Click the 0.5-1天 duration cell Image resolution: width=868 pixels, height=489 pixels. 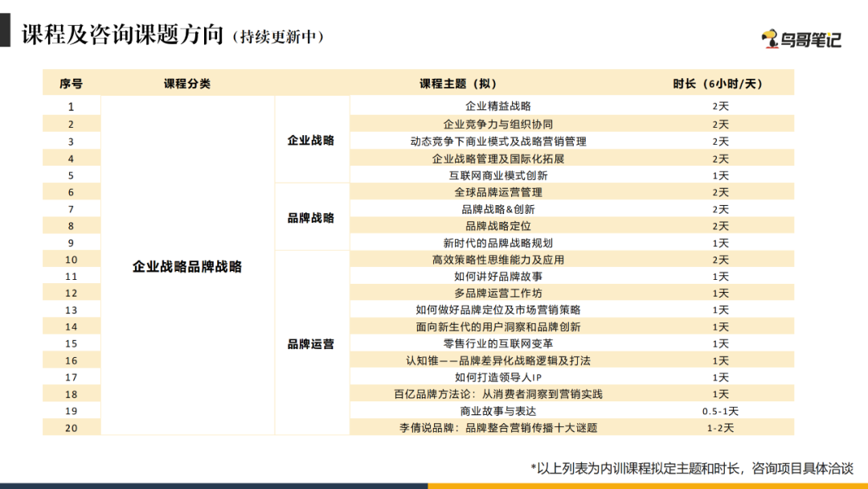tap(720, 411)
